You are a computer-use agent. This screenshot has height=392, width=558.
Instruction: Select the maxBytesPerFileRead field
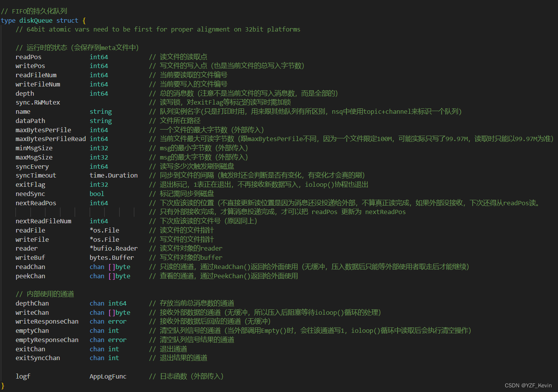click(x=50, y=139)
